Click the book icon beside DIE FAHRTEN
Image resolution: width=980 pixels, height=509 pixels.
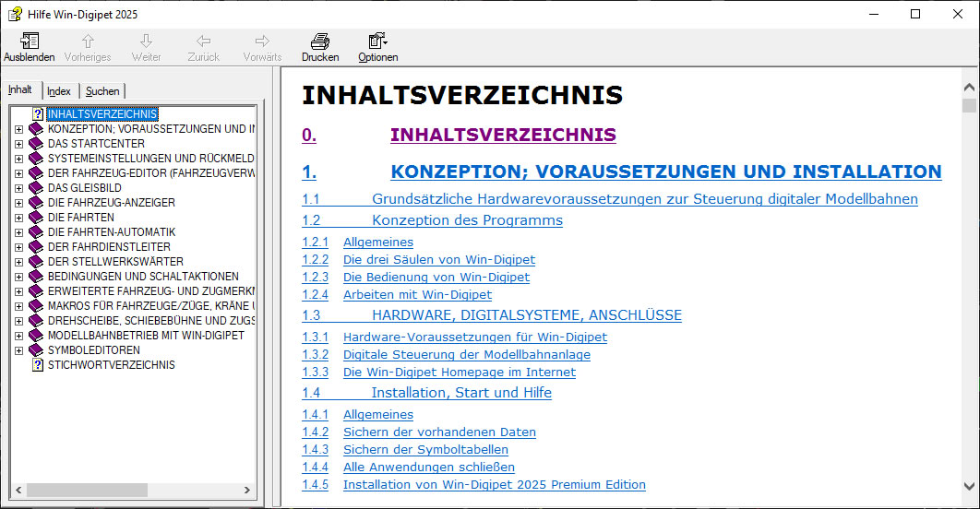pos(37,218)
